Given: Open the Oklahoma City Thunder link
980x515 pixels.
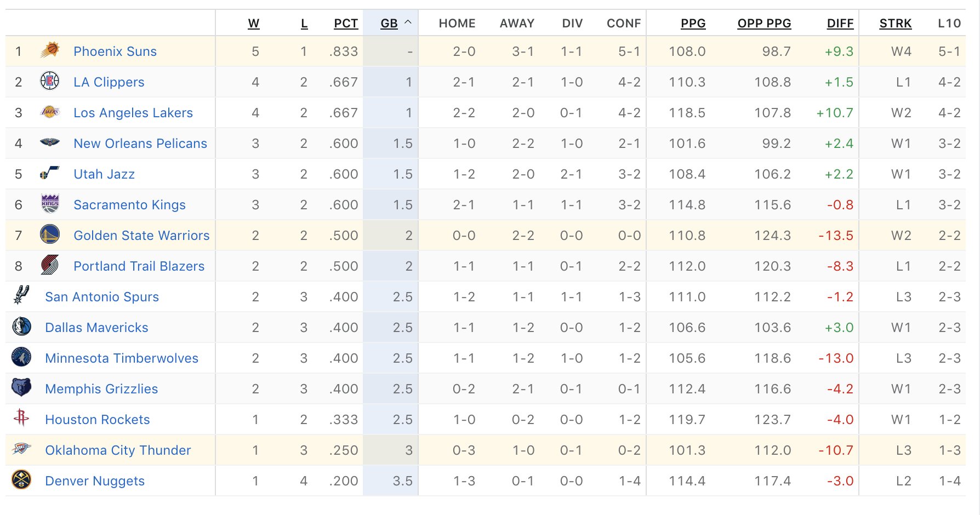Looking at the screenshot, I should point(118,450).
